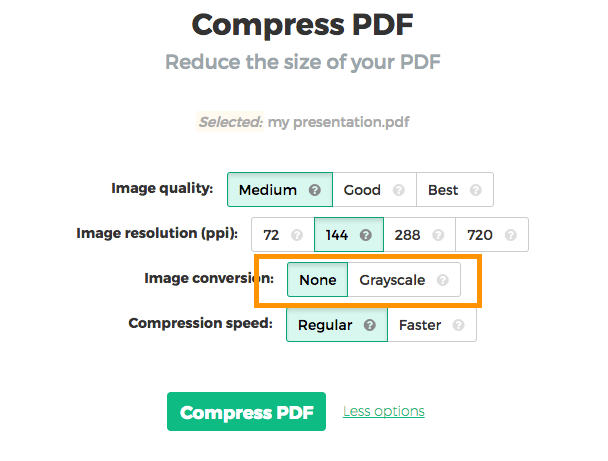Click help icon next to 720 ppi
Viewport: 608px width, 461px height.
[x=511, y=236]
